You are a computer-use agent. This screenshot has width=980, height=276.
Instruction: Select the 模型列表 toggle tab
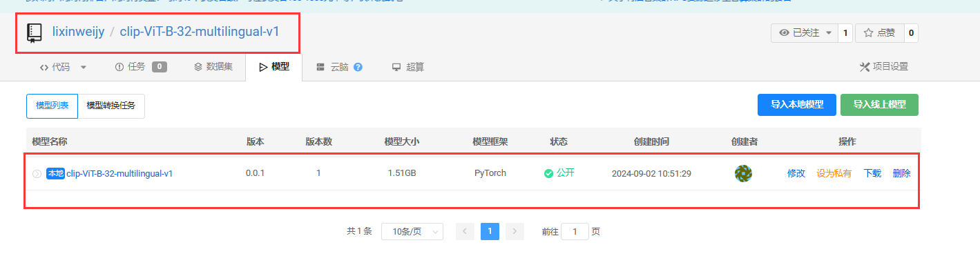click(x=52, y=106)
